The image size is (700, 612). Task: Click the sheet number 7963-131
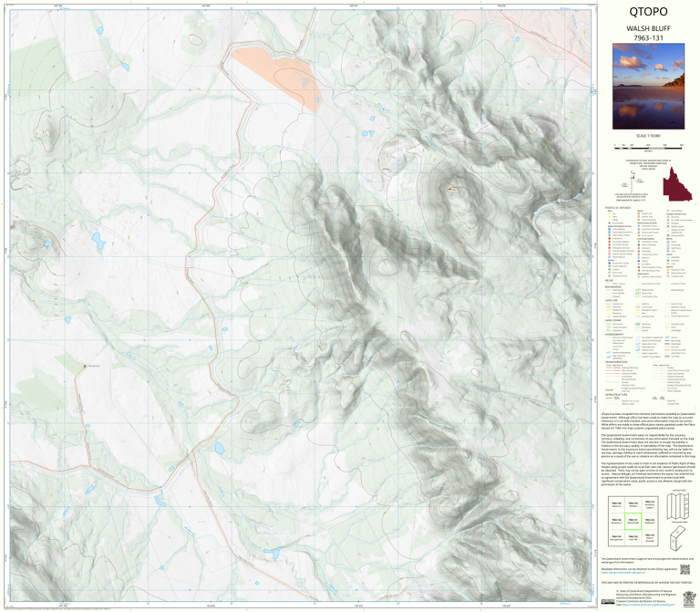648,38
